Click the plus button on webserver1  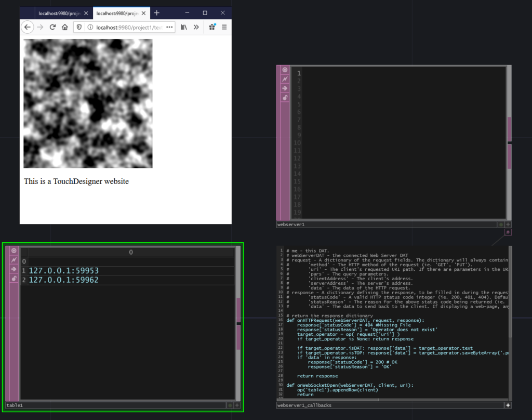508,225
